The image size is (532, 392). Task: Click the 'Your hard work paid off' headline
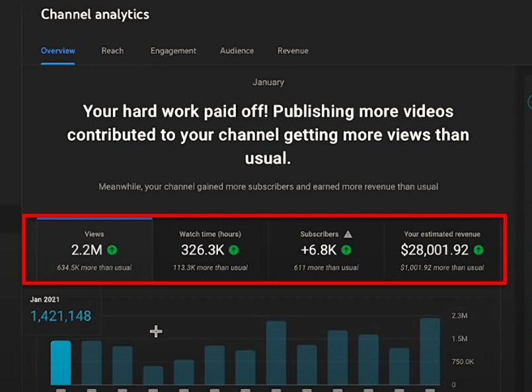click(268, 135)
